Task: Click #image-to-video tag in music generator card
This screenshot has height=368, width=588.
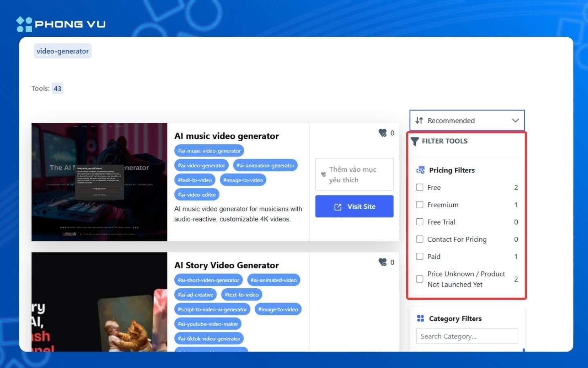Action: [x=243, y=180]
